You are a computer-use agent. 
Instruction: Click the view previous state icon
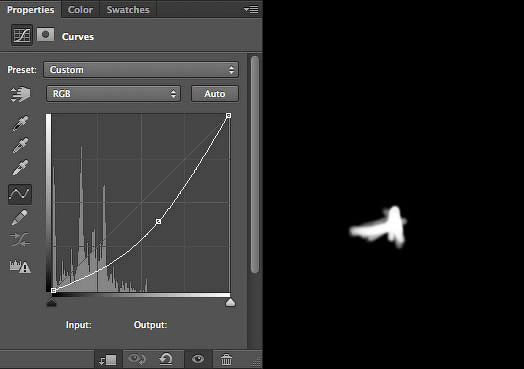click(x=136, y=359)
